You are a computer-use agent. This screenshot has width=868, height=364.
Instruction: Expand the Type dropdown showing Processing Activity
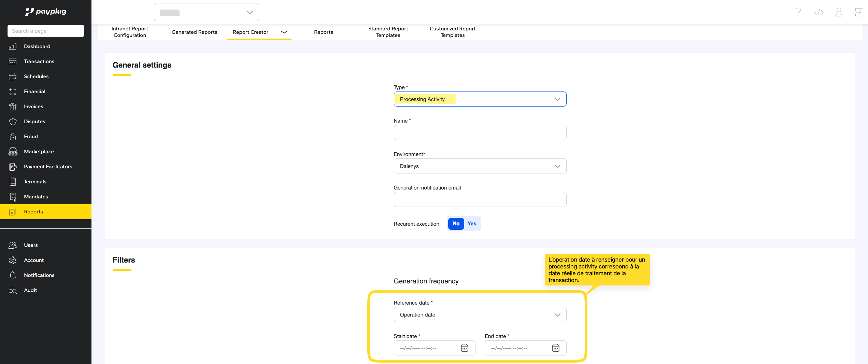pyautogui.click(x=480, y=99)
